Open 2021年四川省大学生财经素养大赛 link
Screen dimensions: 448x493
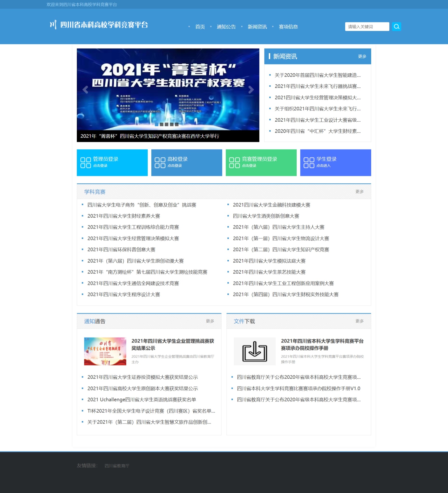(124, 216)
